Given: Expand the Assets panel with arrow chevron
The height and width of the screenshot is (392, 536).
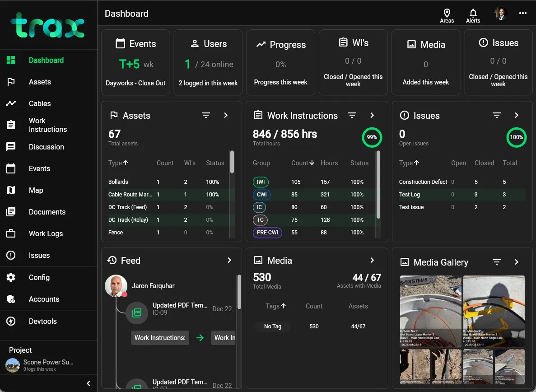Looking at the screenshot, I should point(226,116).
